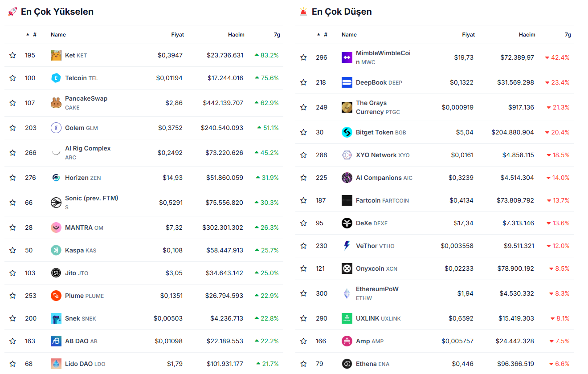Sort gainers by 7g column header
The height and width of the screenshot is (374, 588).
tap(277, 35)
